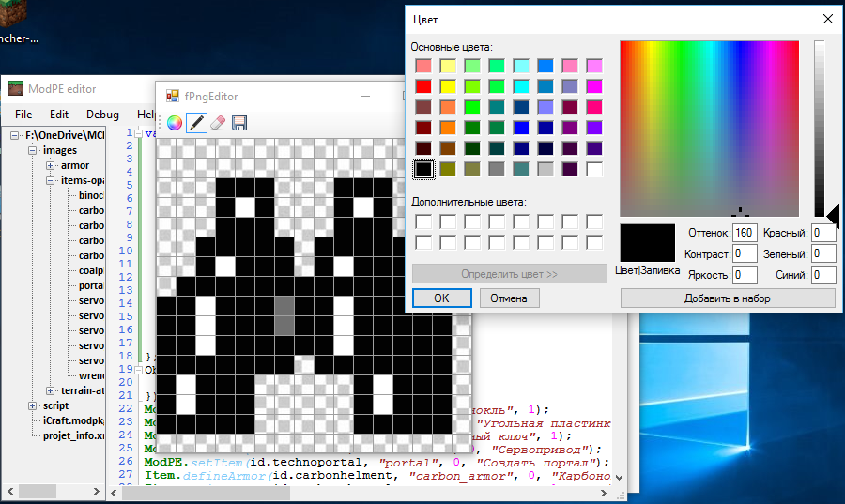This screenshot has width=845, height=504.
Task: Select the eraser tool
Action: click(218, 122)
